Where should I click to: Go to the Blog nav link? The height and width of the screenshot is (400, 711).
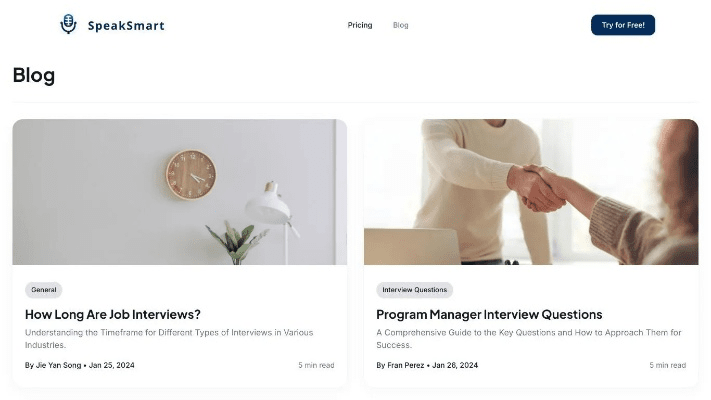[400, 25]
